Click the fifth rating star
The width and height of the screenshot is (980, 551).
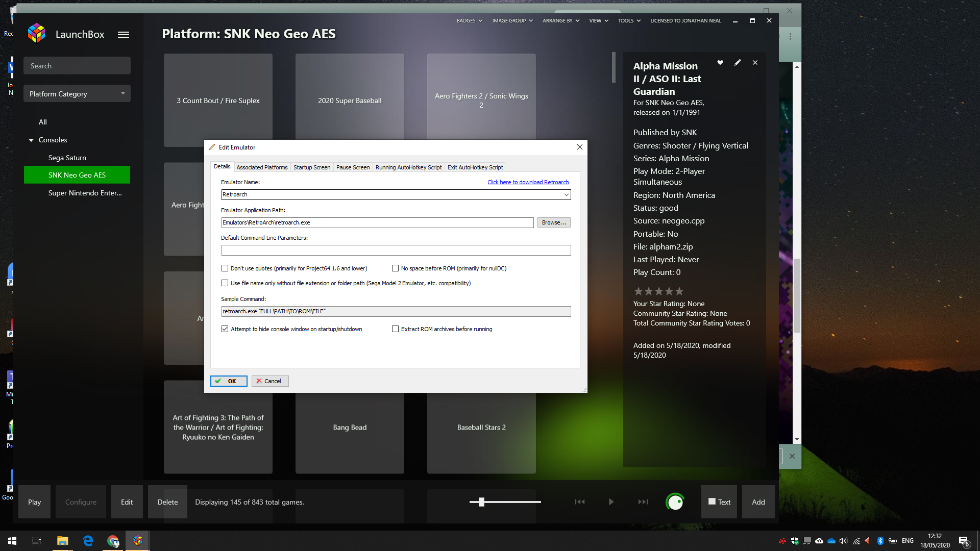(679, 291)
